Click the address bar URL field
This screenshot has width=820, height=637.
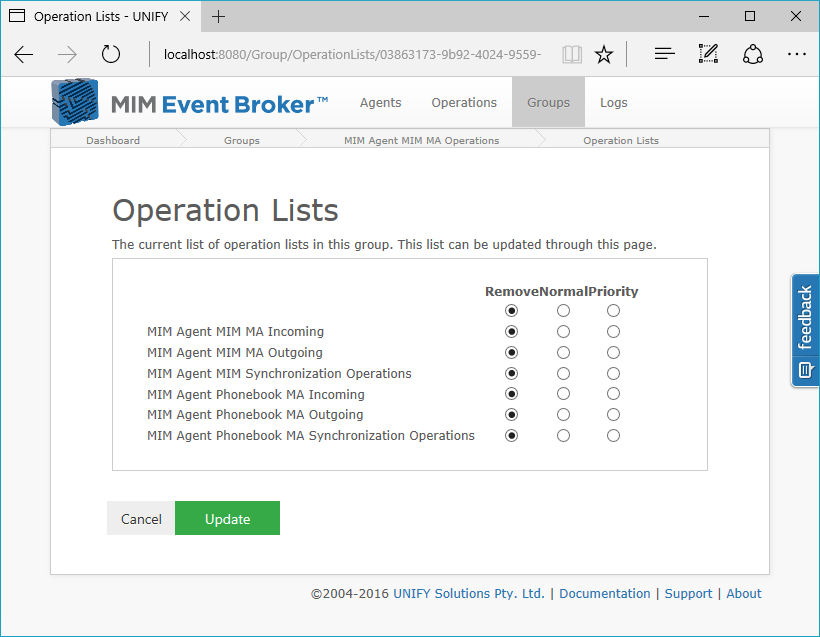pyautogui.click(x=352, y=54)
